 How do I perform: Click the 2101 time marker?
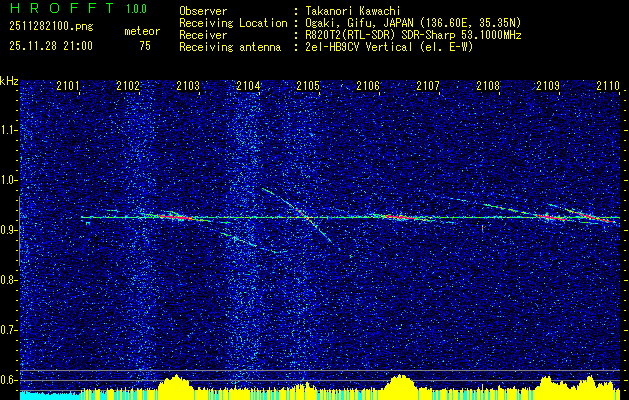[68, 86]
